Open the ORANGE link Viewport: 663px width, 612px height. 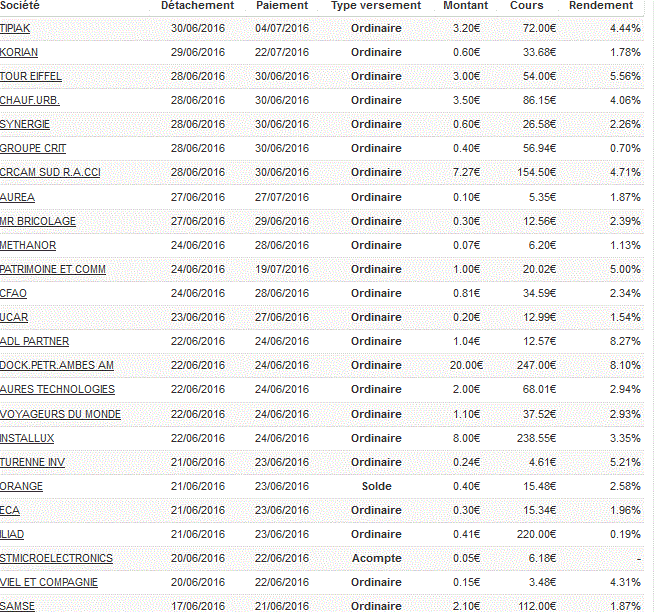tap(21, 487)
